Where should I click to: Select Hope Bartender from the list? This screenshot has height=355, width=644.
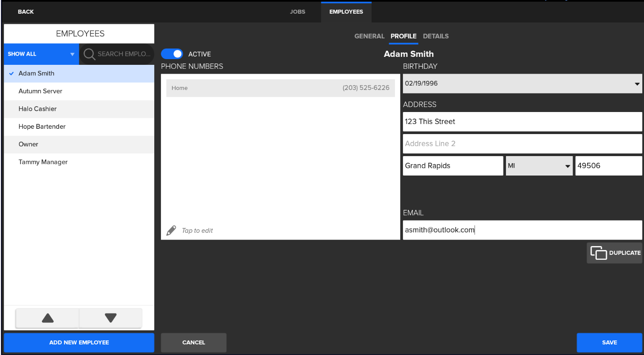point(42,127)
